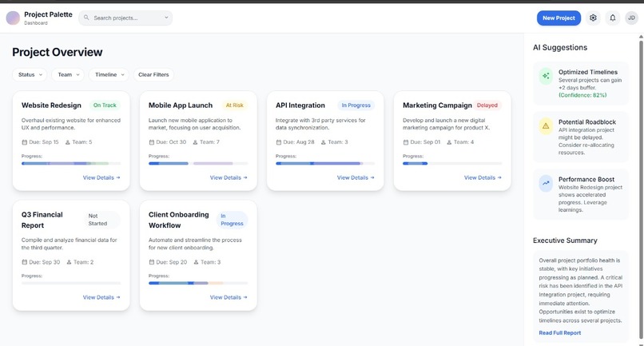Viewport: 644px width, 346px height.
Task: Select the Performance Boost suggestion title
Action: click(586, 179)
